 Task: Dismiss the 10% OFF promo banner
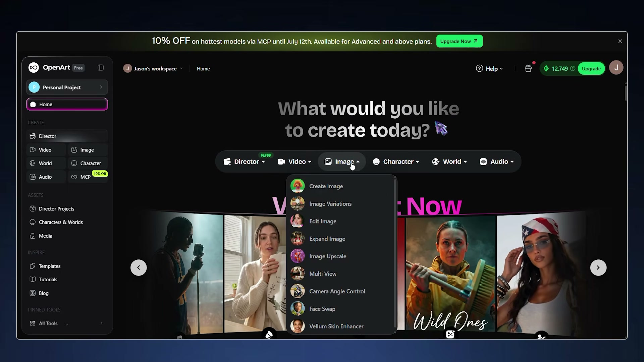620,41
